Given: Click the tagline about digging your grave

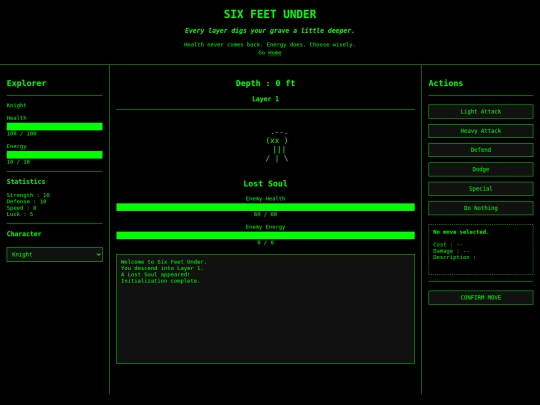Looking at the screenshot, I should tap(269, 31).
